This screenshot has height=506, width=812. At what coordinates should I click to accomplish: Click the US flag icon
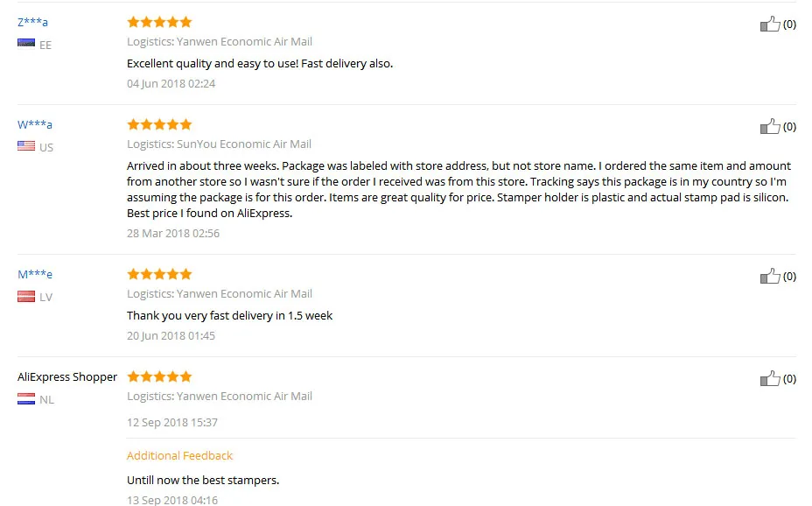coord(26,146)
